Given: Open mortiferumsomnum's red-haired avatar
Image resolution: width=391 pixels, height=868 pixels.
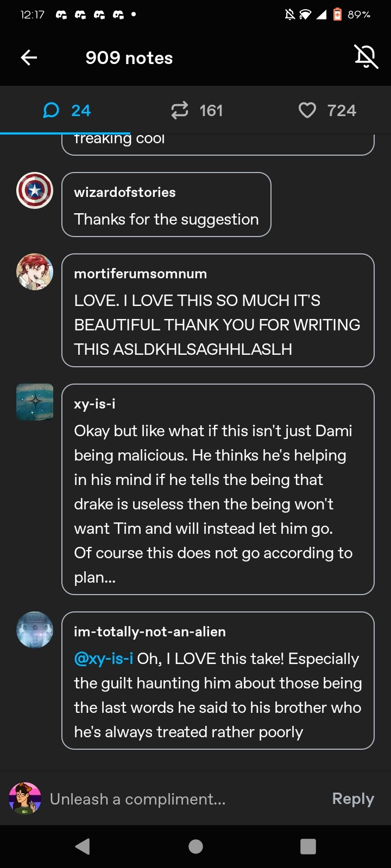Looking at the screenshot, I should click(35, 272).
